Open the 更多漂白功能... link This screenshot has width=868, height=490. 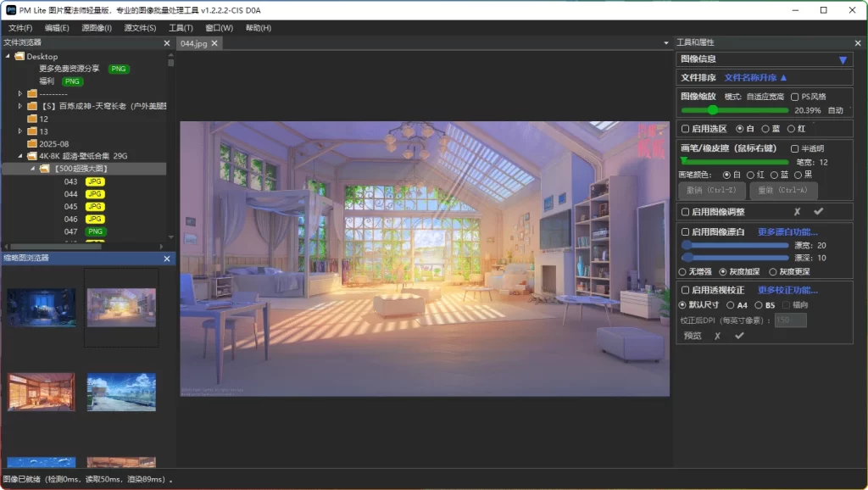click(x=787, y=232)
